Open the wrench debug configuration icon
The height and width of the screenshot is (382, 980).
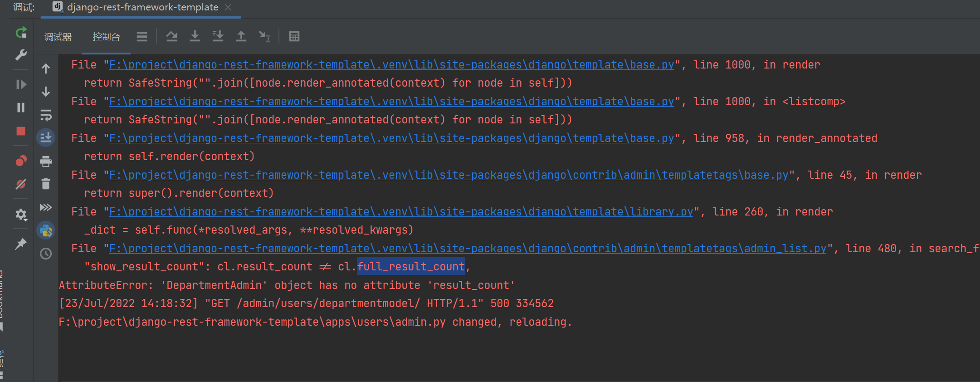point(21,55)
